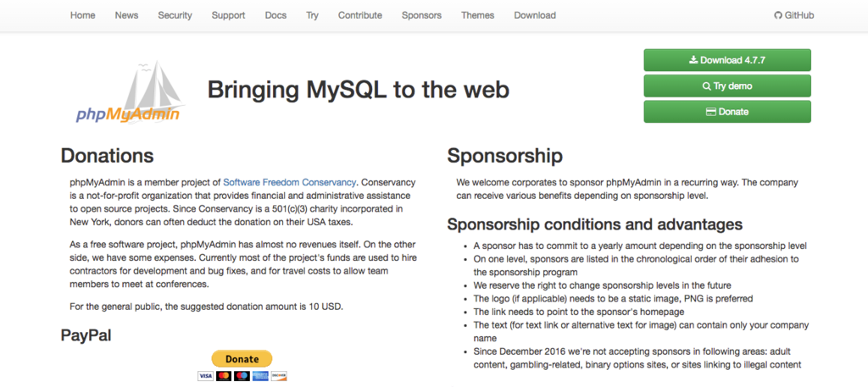
Task: Click the yellow PayPal Donate button
Action: coord(242,359)
